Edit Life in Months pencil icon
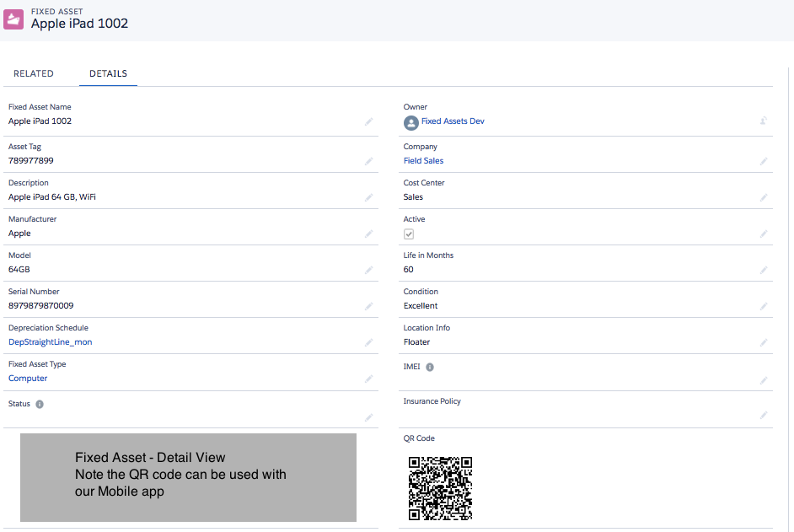 coord(764,270)
